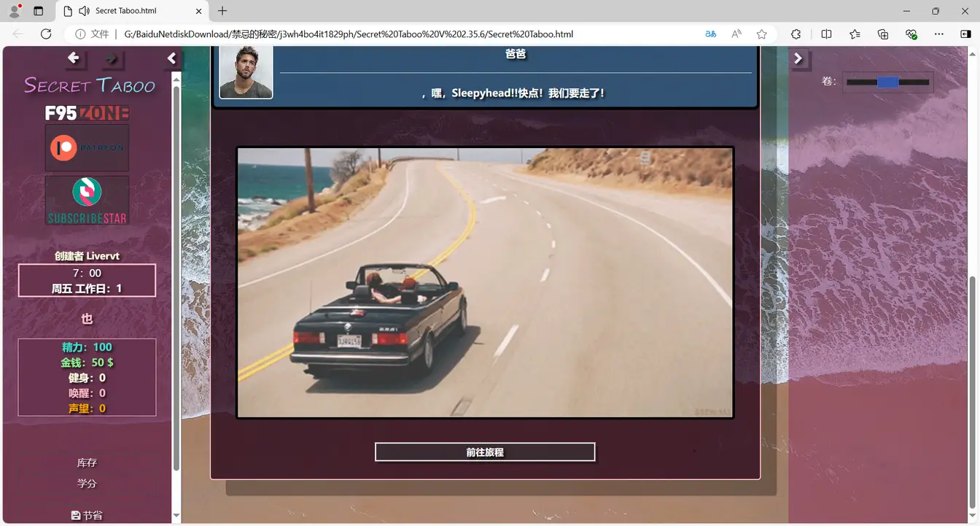Screen dimensions: 980x526
Task: Mute the tab using the speaker icon
Action: pyautogui.click(x=84, y=11)
